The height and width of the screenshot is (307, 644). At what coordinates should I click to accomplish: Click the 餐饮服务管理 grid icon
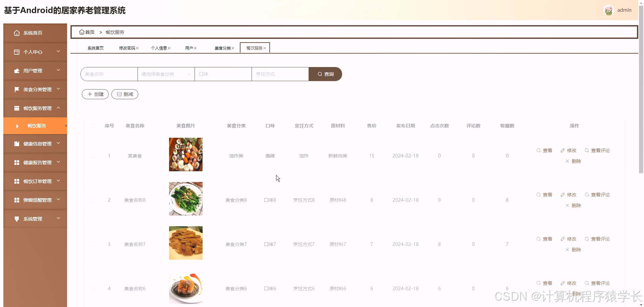(x=17, y=108)
